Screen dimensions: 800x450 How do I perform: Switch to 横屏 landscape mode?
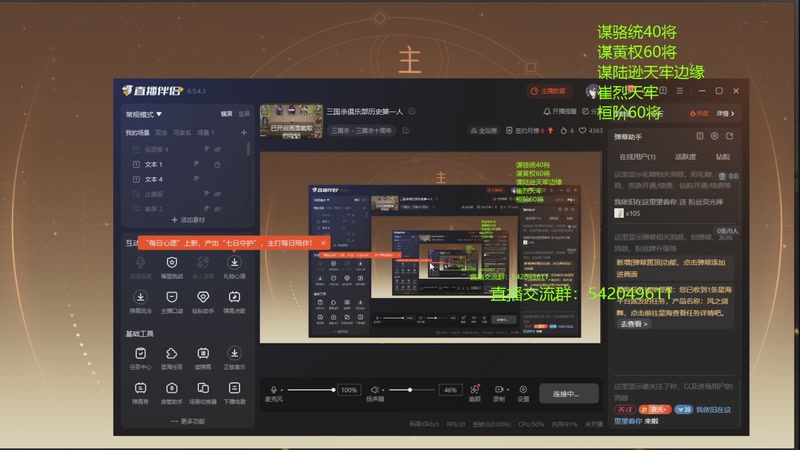click(227, 114)
